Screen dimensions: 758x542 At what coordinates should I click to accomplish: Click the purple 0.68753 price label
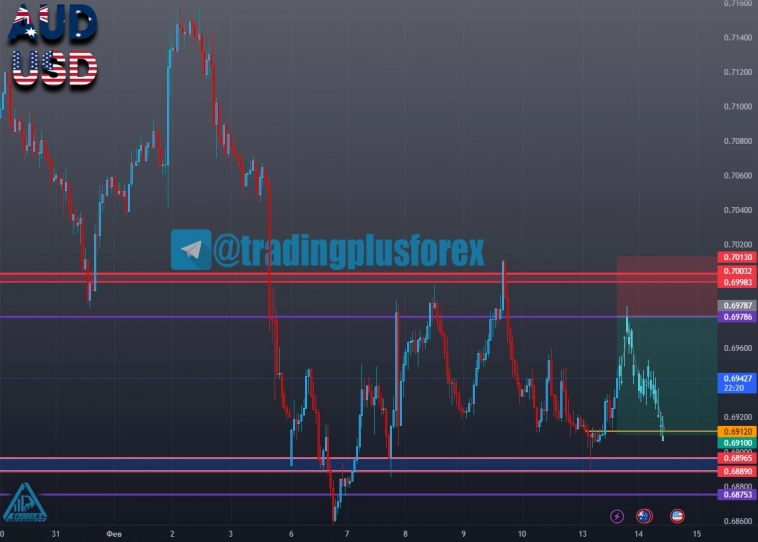737,495
